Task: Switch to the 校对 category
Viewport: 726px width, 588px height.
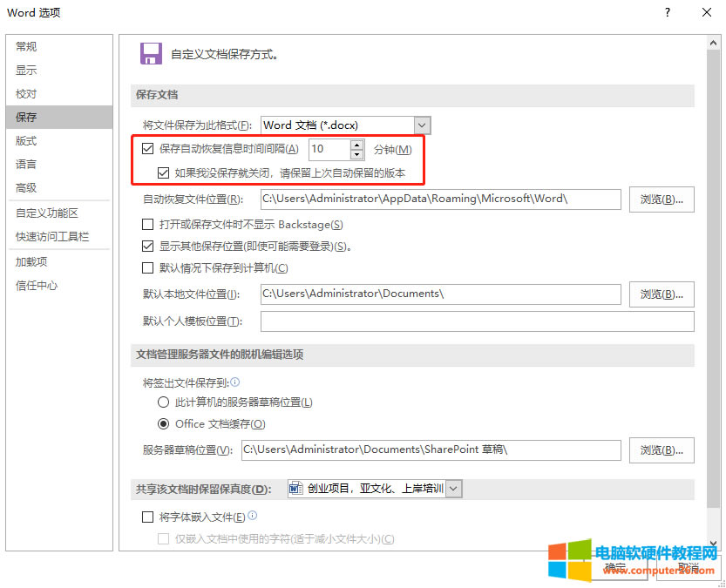Action: pyautogui.click(x=26, y=94)
